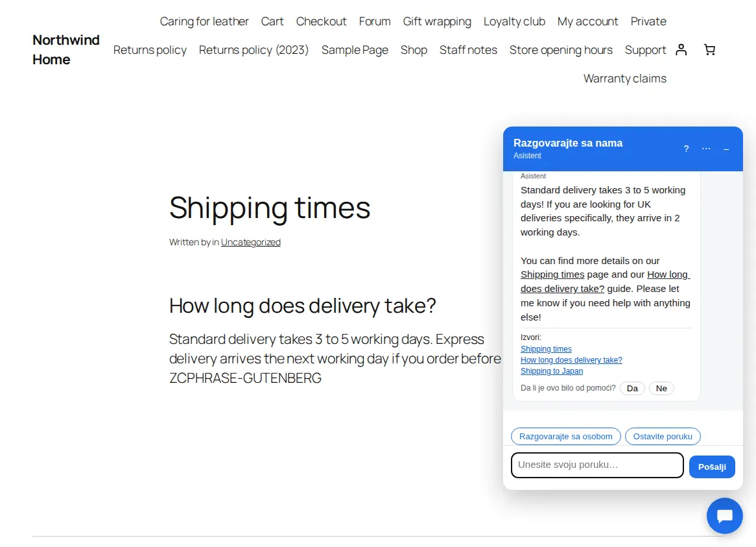Answer 'Ne' to helpfulness question
Viewport: 756px width, 547px height.
point(661,388)
